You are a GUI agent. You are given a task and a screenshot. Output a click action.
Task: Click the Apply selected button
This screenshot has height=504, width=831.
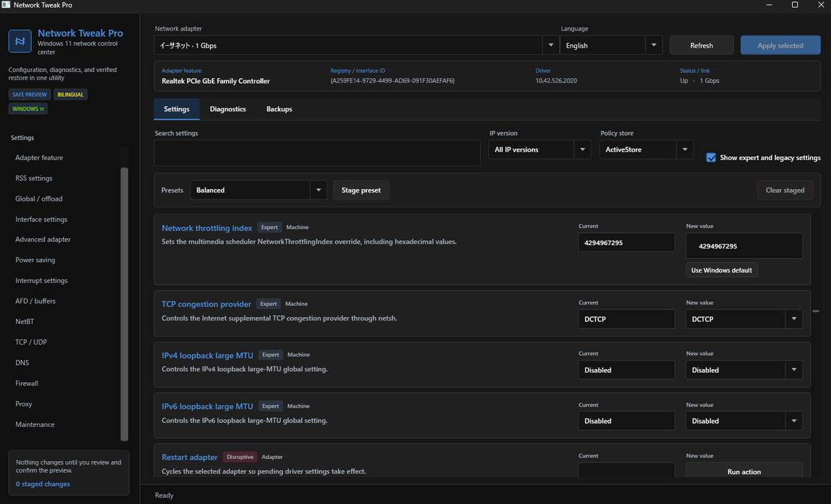(x=780, y=45)
